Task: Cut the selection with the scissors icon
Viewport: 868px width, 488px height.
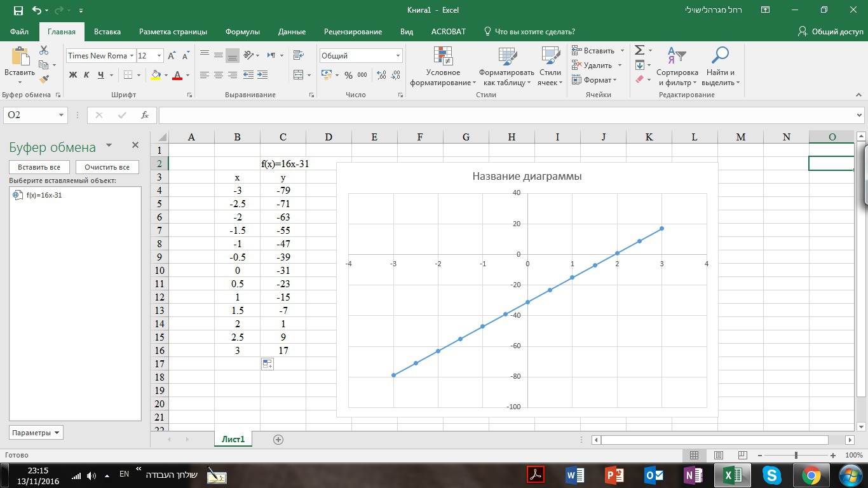Action: pos(44,50)
